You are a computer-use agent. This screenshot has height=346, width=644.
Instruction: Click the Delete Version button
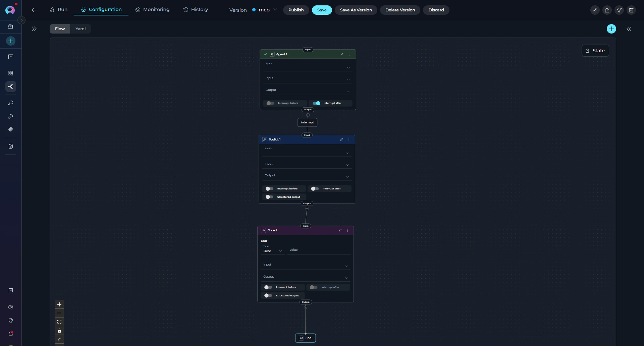400,10
